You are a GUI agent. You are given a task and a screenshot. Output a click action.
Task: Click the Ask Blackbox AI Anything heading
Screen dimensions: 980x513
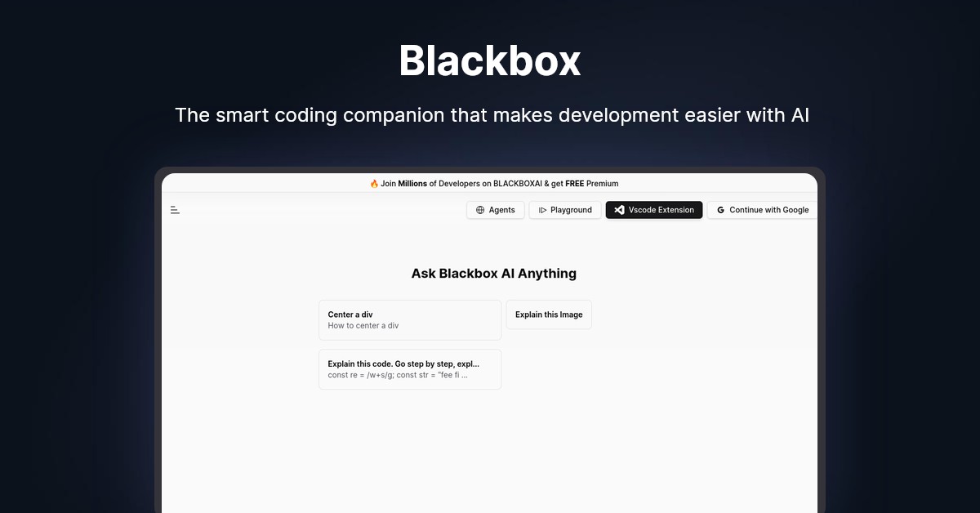point(494,274)
